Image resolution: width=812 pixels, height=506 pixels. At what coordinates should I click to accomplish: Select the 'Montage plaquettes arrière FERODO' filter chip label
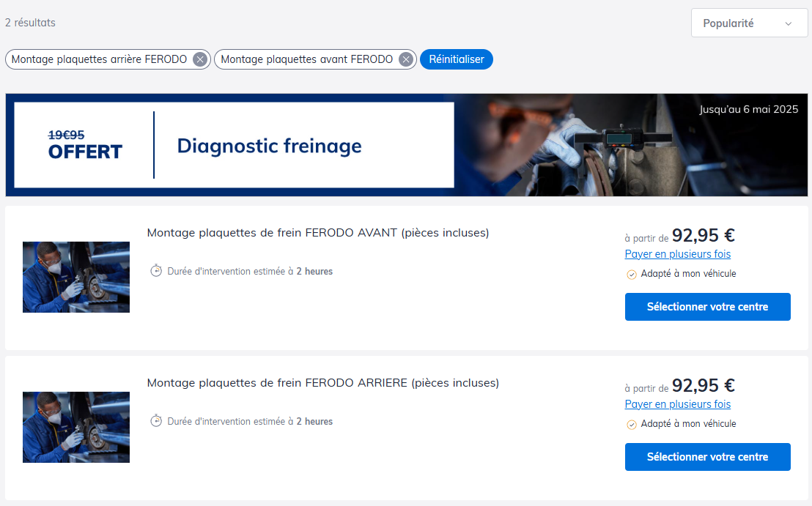[x=99, y=59]
